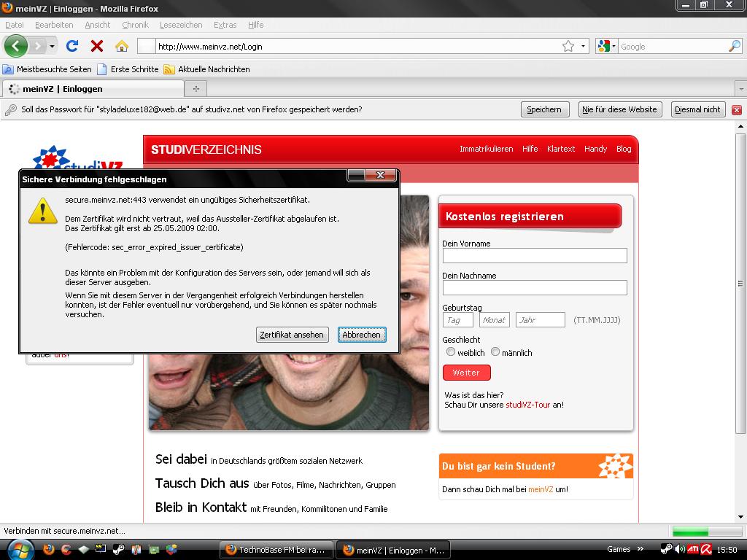Viewport: 747px width, 560px height.
Task: Open new tab with plus icon
Action: pyautogui.click(x=196, y=89)
